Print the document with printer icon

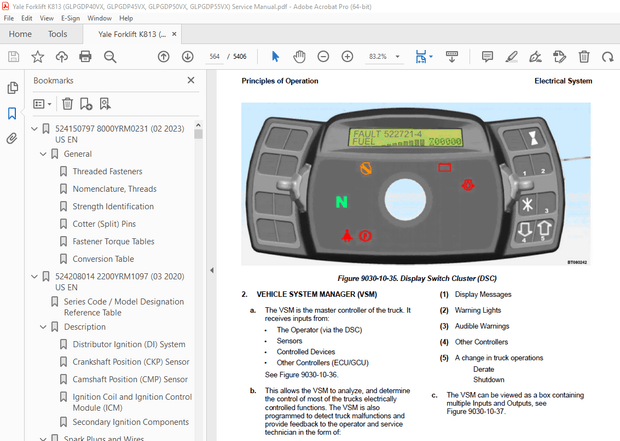tap(85, 57)
